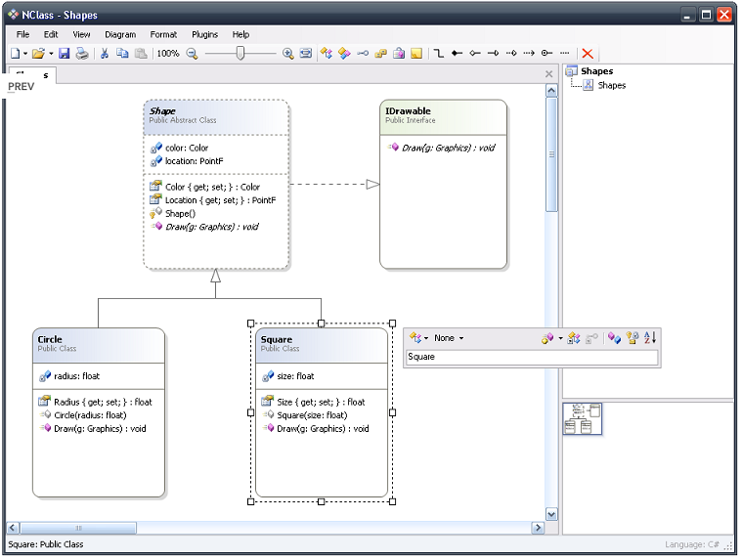Screen dimensions: 742x560
Task: Open the File menu
Action: point(22,34)
